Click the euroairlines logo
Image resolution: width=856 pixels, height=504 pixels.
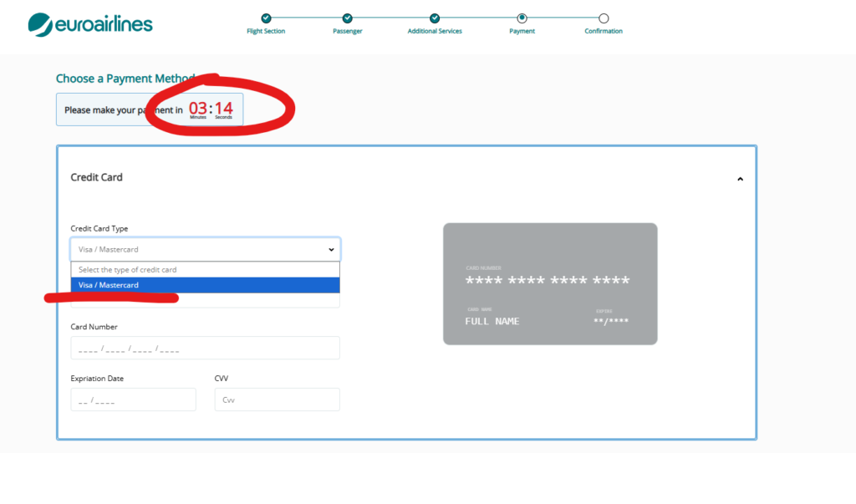(x=89, y=24)
